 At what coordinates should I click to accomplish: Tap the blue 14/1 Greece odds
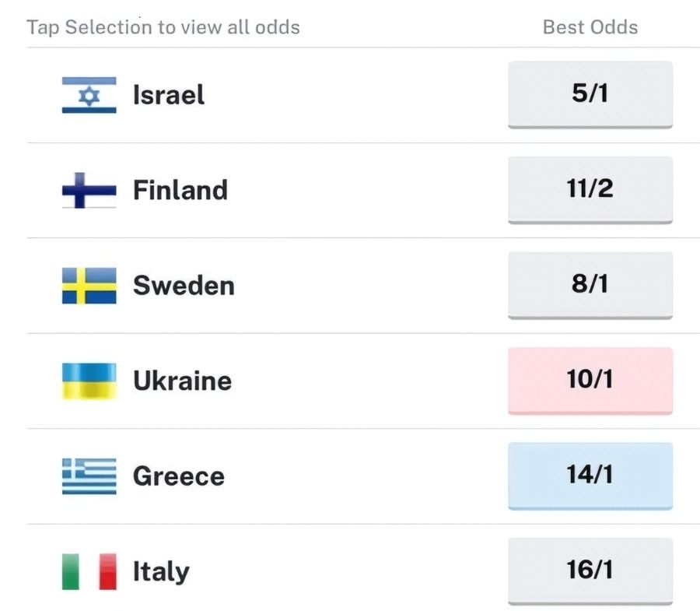(x=590, y=475)
